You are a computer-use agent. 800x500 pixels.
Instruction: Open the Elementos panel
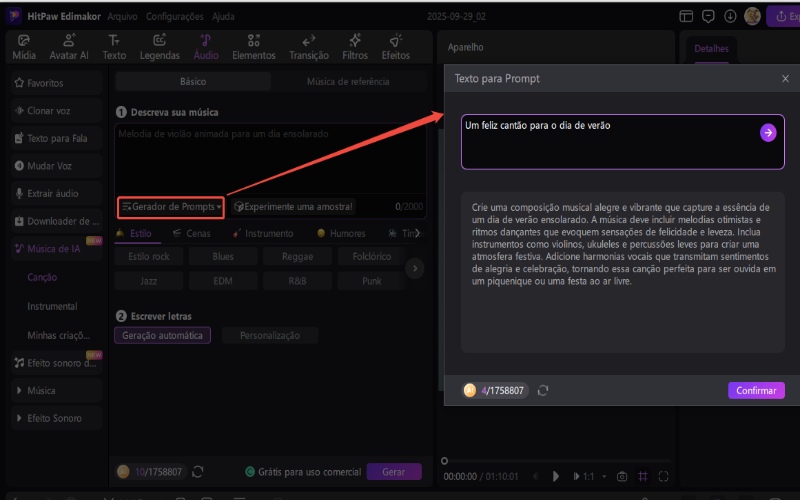[x=254, y=47]
